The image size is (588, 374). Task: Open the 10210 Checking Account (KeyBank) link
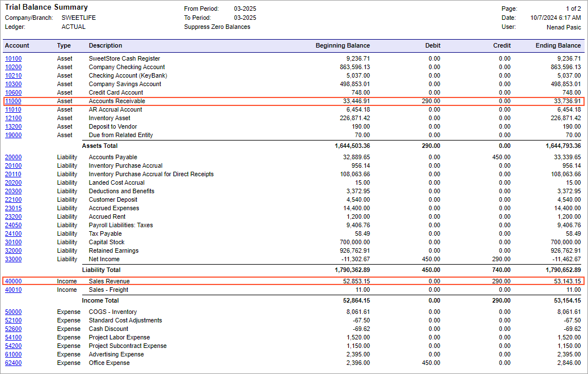[13, 75]
